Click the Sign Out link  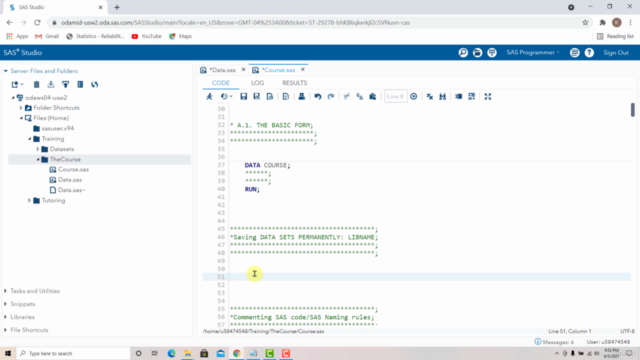(x=616, y=53)
